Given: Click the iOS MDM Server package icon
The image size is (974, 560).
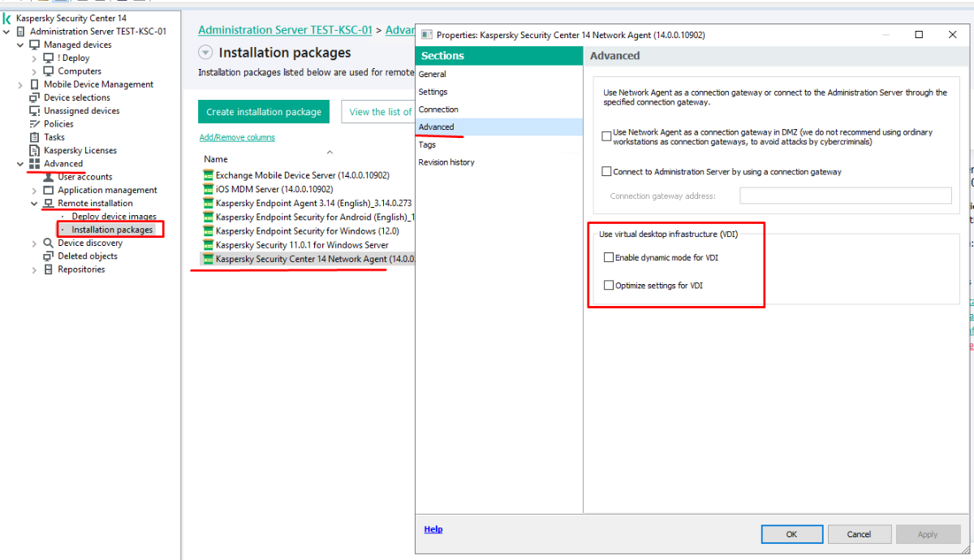Looking at the screenshot, I should click(x=208, y=189).
